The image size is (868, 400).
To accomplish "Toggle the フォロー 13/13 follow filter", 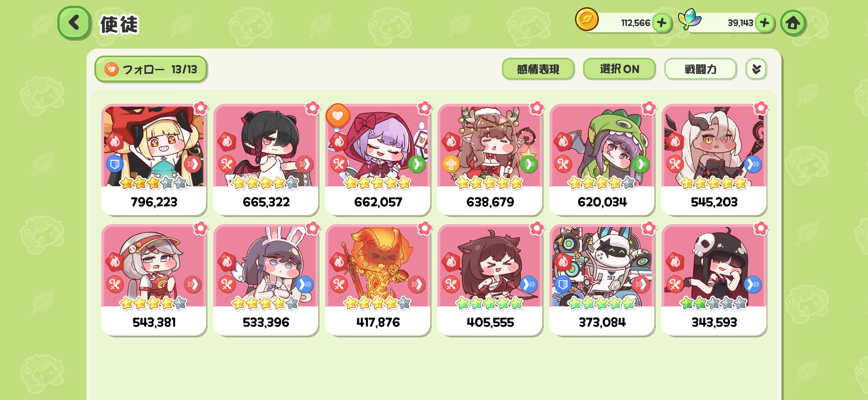I will click(151, 69).
